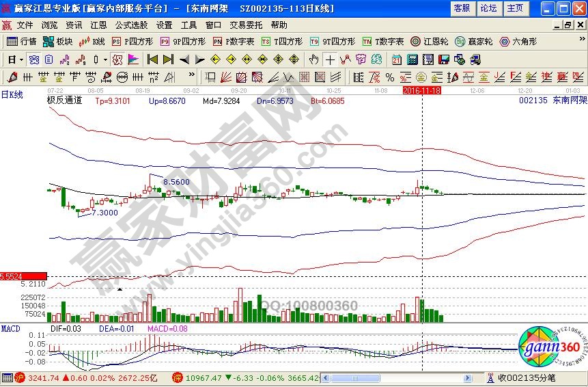Click the 2016-11-18 date marker on timeline
The width and height of the screenshot is (588, 387).
[x=422, y=90]
